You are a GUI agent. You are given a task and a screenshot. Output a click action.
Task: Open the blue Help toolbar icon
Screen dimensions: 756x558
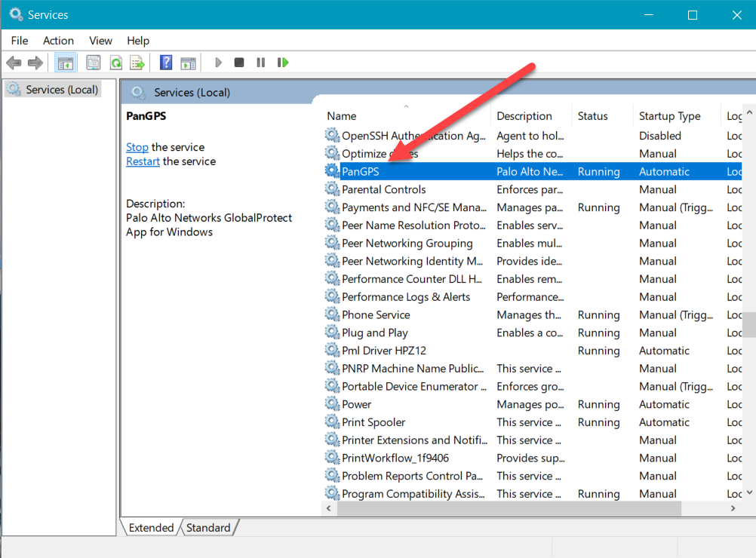(166, 63)
